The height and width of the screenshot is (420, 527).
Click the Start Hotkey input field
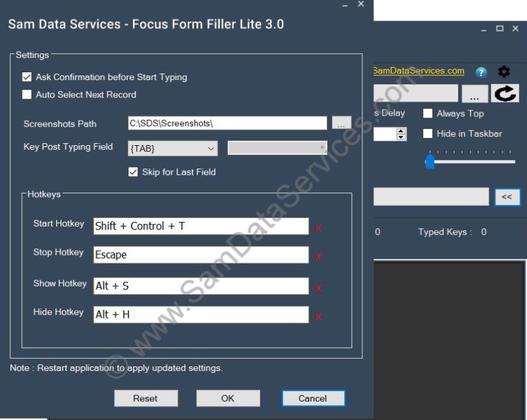coord(201,226)
